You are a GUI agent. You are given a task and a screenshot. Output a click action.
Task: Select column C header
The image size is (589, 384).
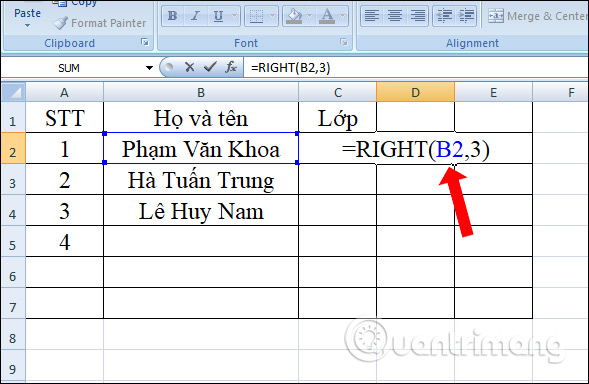[338, 92]
